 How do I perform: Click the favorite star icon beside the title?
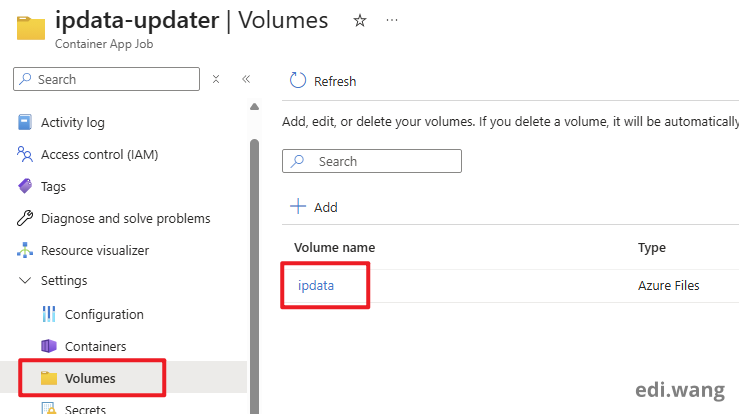click(360, 21)
